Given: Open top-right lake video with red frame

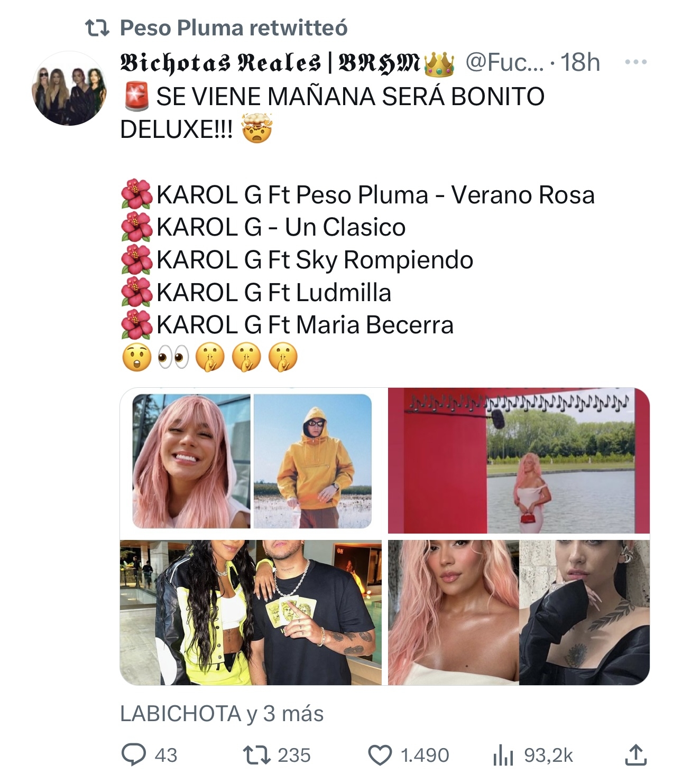Looking at the screenshot, I should point(519,461).
